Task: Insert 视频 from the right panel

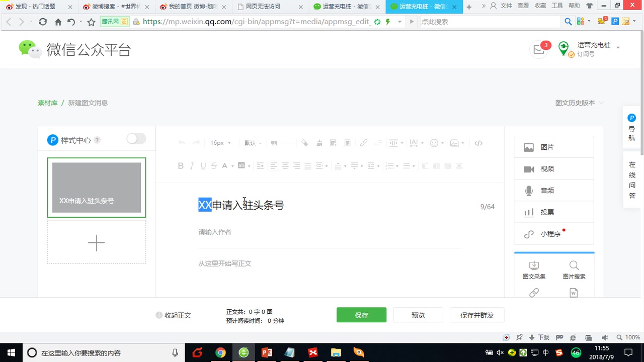Action: coord(554,169)
